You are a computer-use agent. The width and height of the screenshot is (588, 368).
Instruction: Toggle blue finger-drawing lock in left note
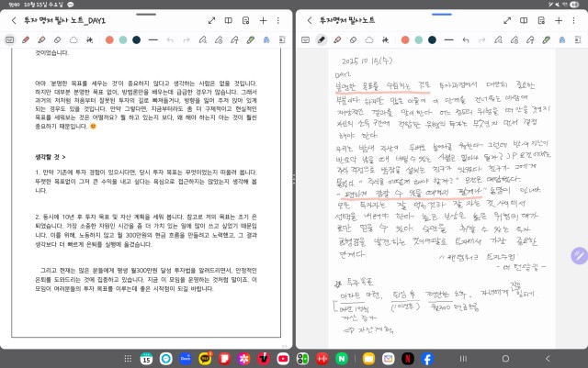[266, 39]
